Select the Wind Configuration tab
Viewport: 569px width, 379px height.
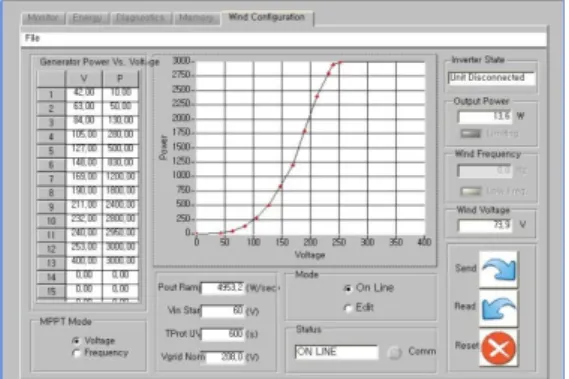[x=267, y=17]
